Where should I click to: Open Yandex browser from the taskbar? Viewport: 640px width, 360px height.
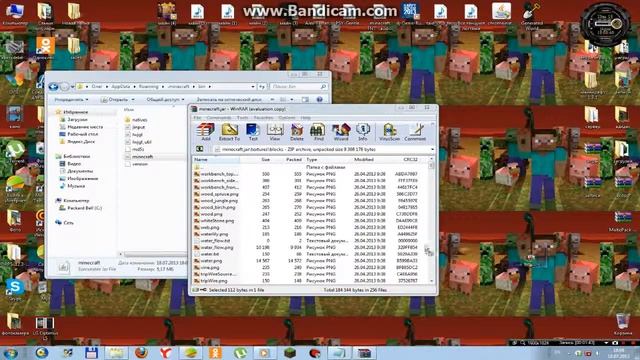click(166, 353)
